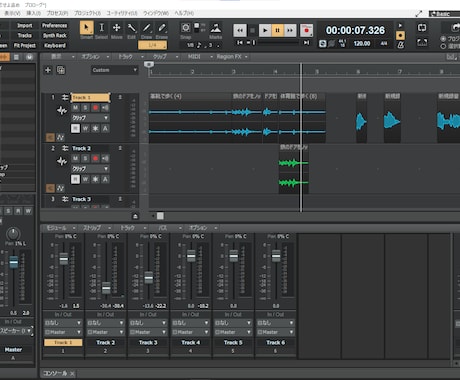
Task: Open Track 1 console input dropdown
Action: (63, 323)
